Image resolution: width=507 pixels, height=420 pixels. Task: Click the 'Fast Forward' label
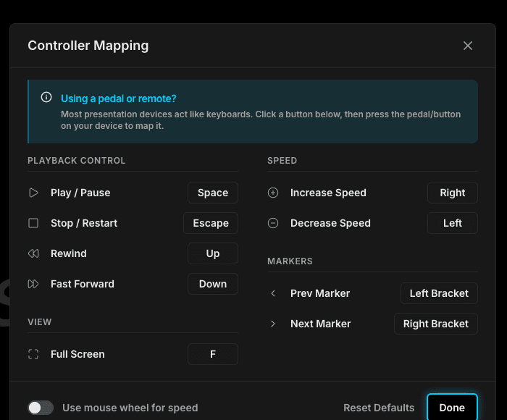(x=83, y=284)
